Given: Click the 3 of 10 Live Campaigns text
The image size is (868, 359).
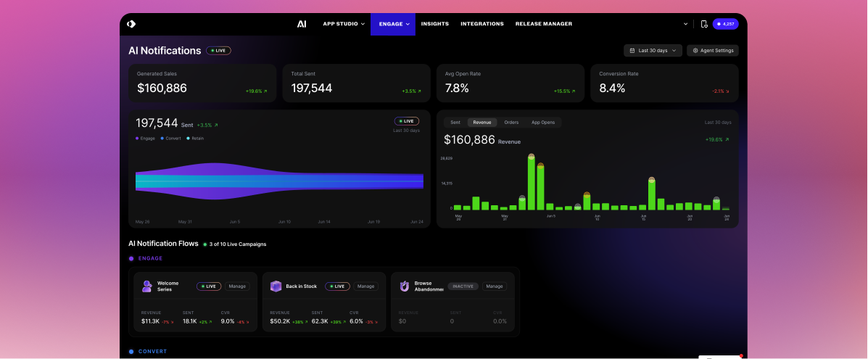Looking at the screenshot, I should click(x=237, y=244).
